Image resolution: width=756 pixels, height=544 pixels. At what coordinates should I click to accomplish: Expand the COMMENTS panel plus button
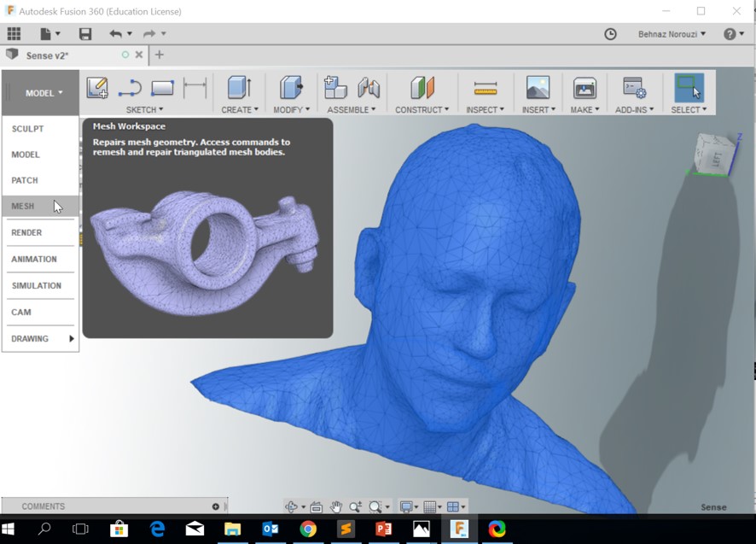point(216,506)
